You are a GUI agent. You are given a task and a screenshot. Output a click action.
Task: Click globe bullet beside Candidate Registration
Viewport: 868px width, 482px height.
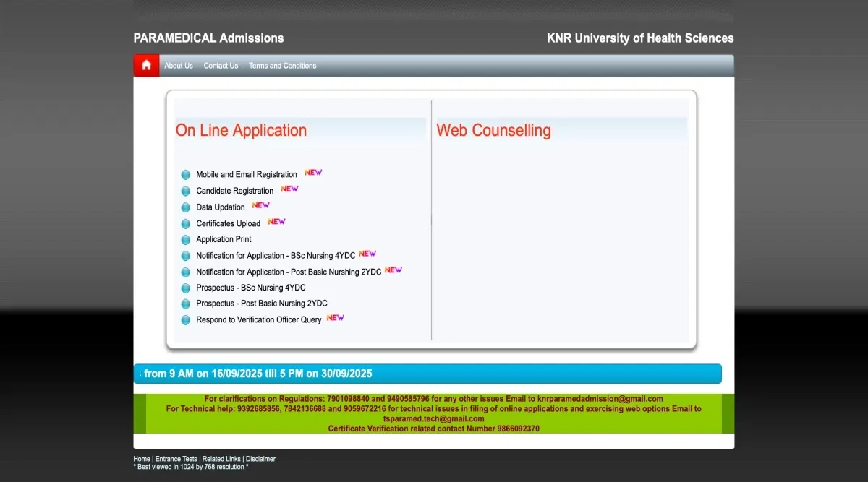click(x=186, y=191)
